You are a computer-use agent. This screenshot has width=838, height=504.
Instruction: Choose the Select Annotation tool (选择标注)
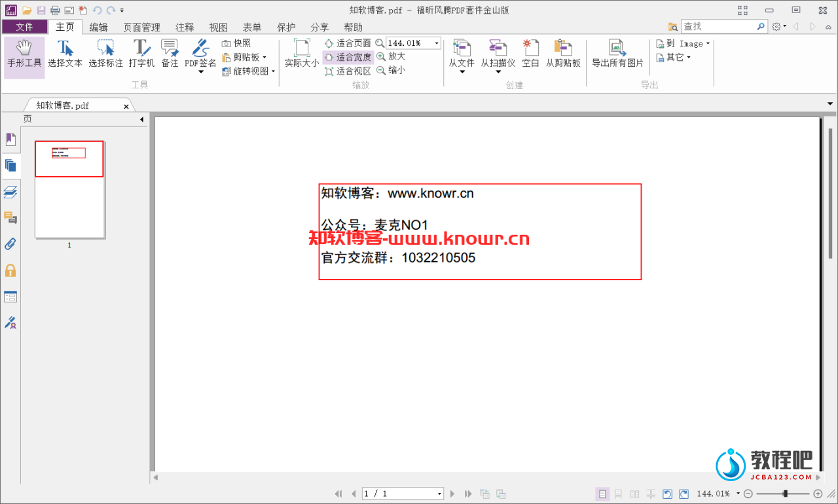(105, 55)
